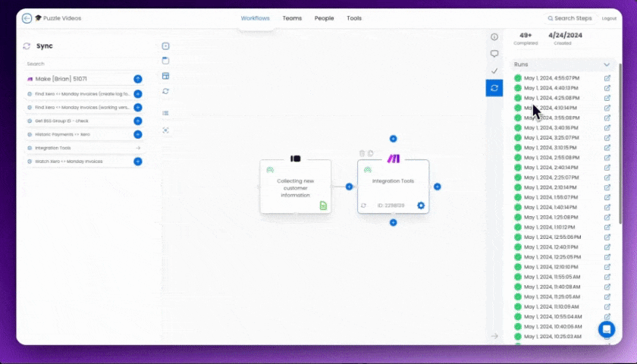Click the duplicate icon above Integration Tools card
This screenshot has height=364, width=637.
[x=371, y=153]
